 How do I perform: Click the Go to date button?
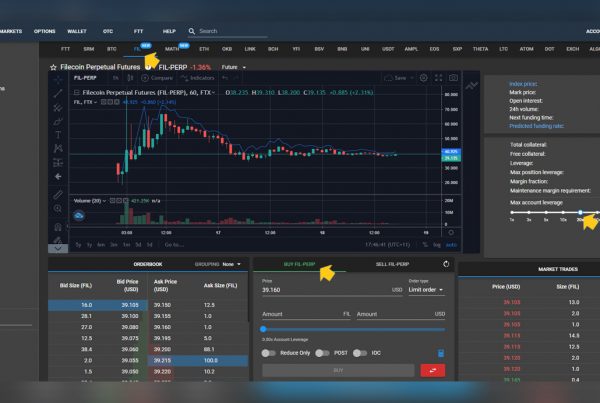tap(174, 245)
